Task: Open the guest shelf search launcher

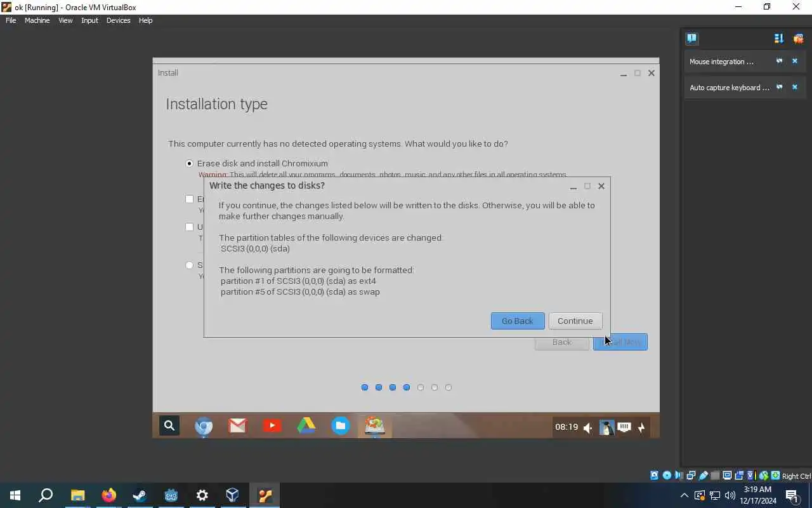Action: pos(169,426)
